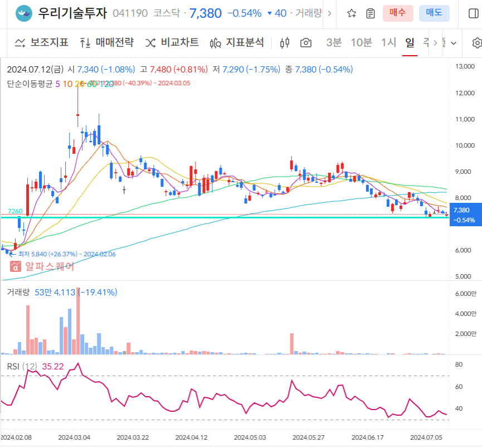Screen dimensions: 482x448
Task: Open the memo clipboard icon
Action: pyautogui.click(x=370, y=13)
